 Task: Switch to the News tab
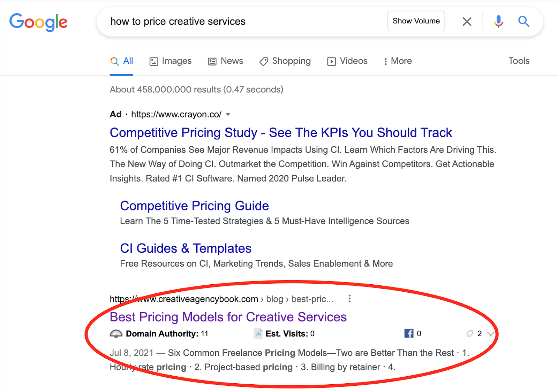point(226,61)
